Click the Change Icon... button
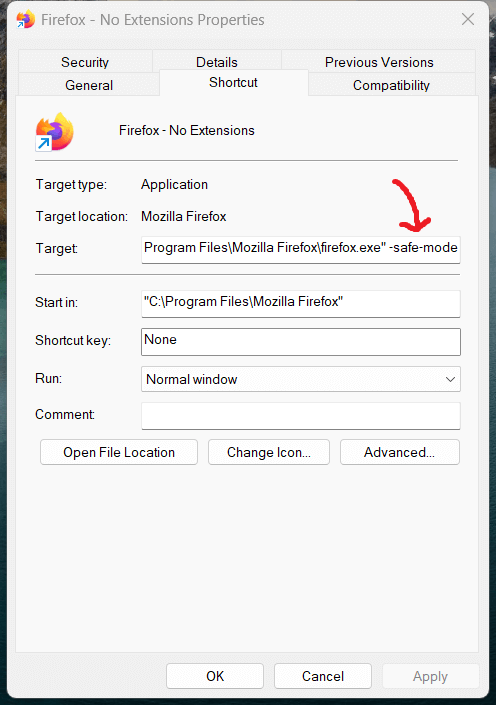The height and width of the screenshot is (705, 496). [x=268, y=452]
